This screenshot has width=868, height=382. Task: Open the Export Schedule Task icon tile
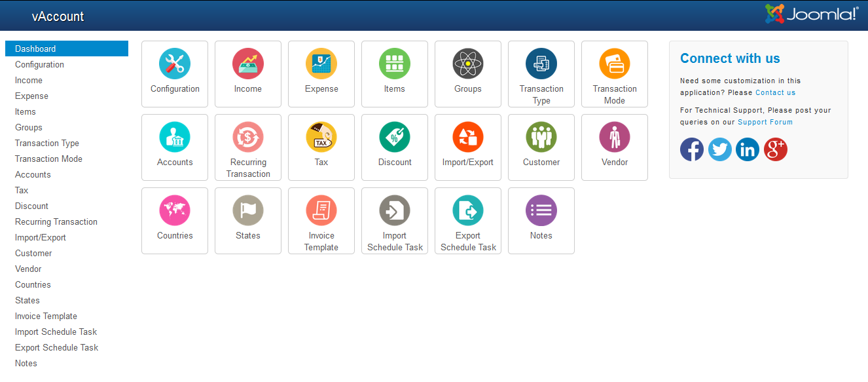coord(468,221)
